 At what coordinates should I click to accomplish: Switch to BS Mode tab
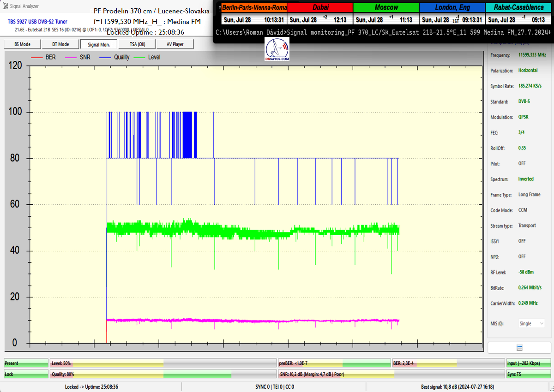click(x=22, y=44)
